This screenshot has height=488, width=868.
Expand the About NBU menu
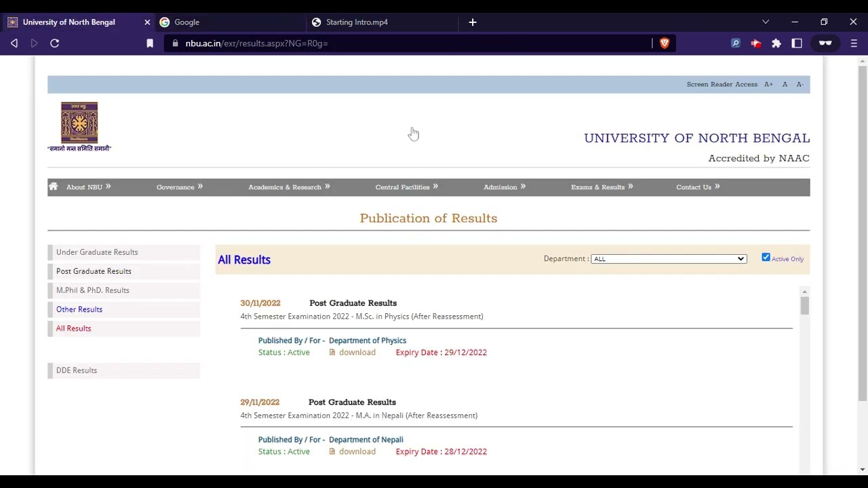click(x=88, y=187)
